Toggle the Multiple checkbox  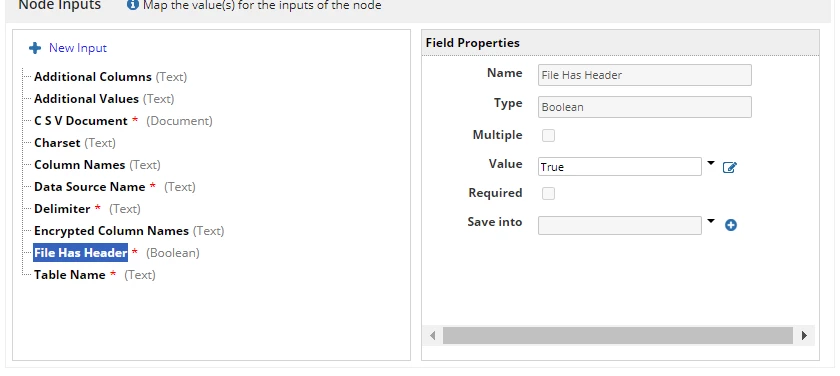point(548,136)
